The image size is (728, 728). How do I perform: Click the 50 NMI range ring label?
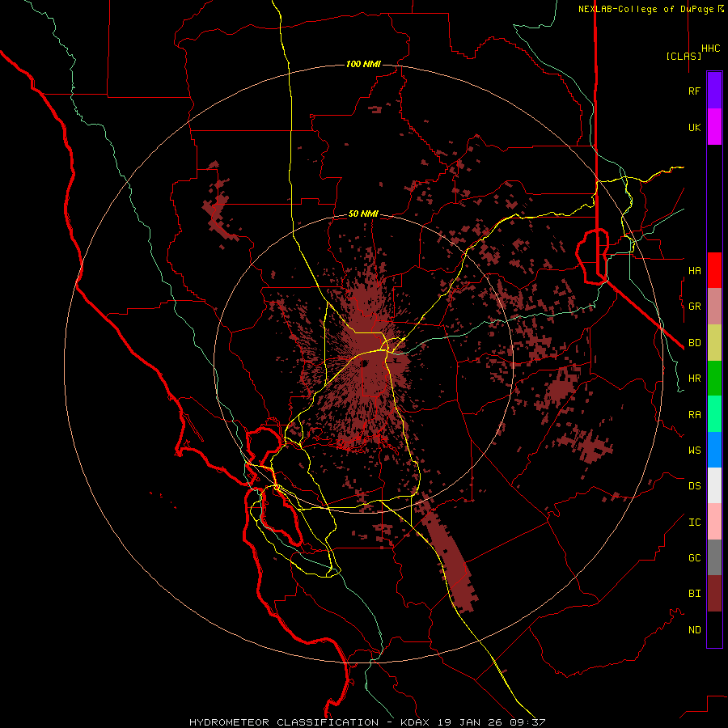(x=363, y=214)
